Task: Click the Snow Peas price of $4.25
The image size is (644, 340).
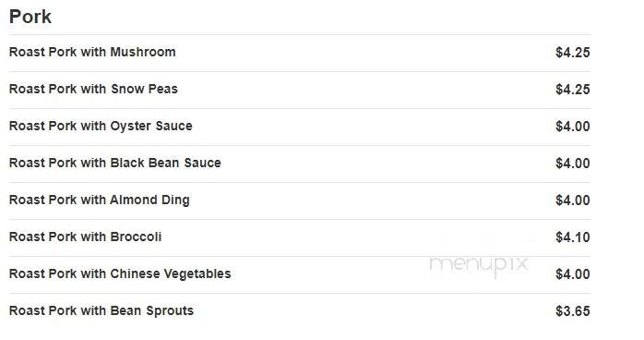Action: (573, 90)
